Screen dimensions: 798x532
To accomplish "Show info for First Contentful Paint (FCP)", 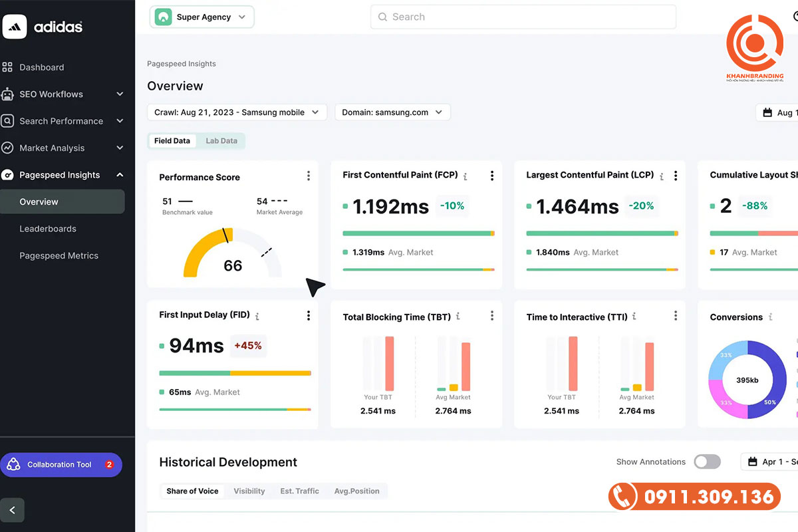I will click(465, 176).
